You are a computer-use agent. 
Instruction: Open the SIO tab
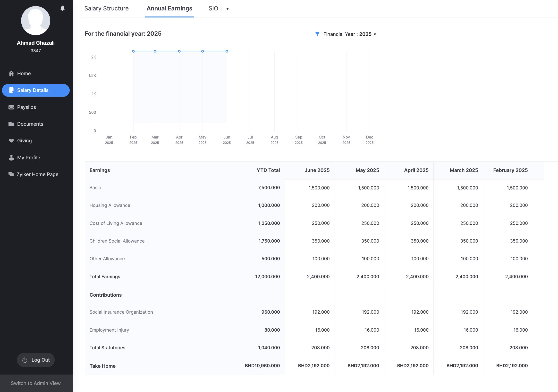coord(213,8)
